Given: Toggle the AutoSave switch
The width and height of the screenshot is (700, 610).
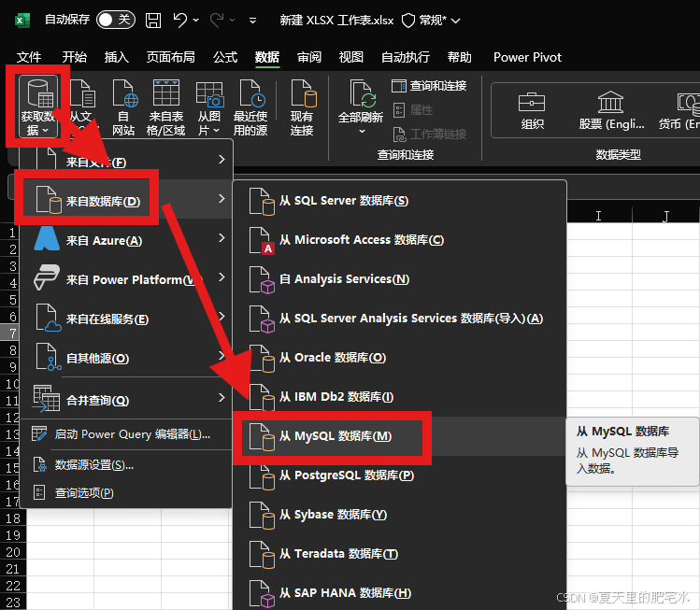Looking at the screenshot, I should point(116,20).
